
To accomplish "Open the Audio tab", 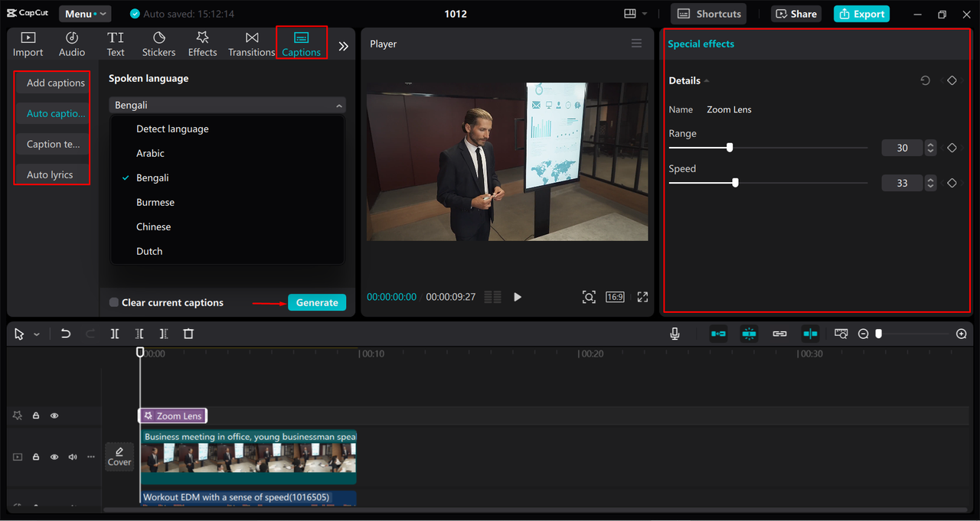I will tap(72, 44).
